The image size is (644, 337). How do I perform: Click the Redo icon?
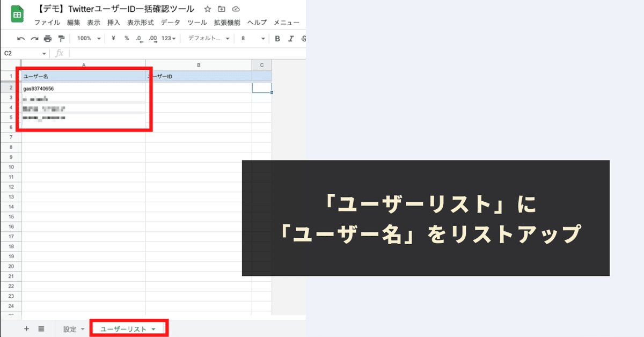tap(33, 38)
